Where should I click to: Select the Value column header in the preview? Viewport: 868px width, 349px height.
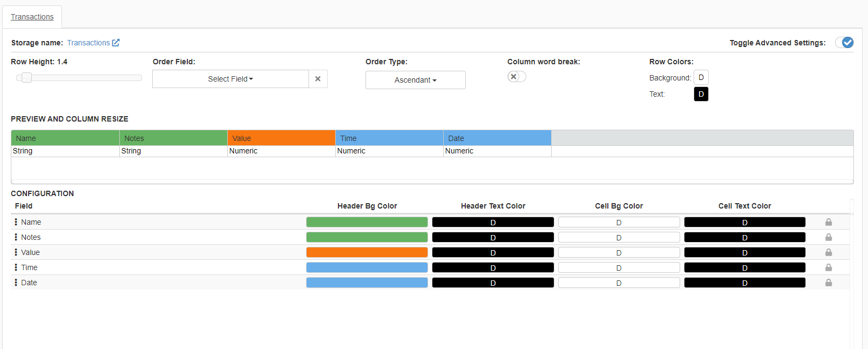click(x=281, y=138)
